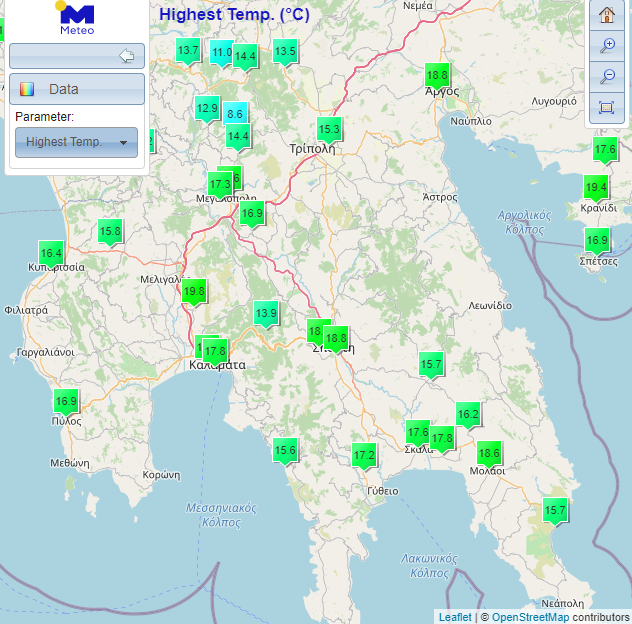Viewport: 632px width, 624px height.
Task: Click the Ναύπλιο city label
Action: click(471, 121)
